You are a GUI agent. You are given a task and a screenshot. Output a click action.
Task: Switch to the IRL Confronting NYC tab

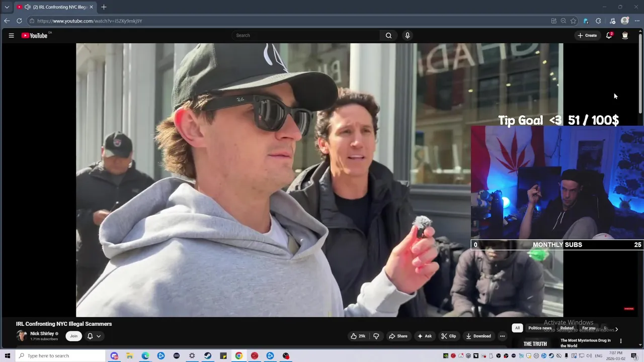tap(55, 7)
